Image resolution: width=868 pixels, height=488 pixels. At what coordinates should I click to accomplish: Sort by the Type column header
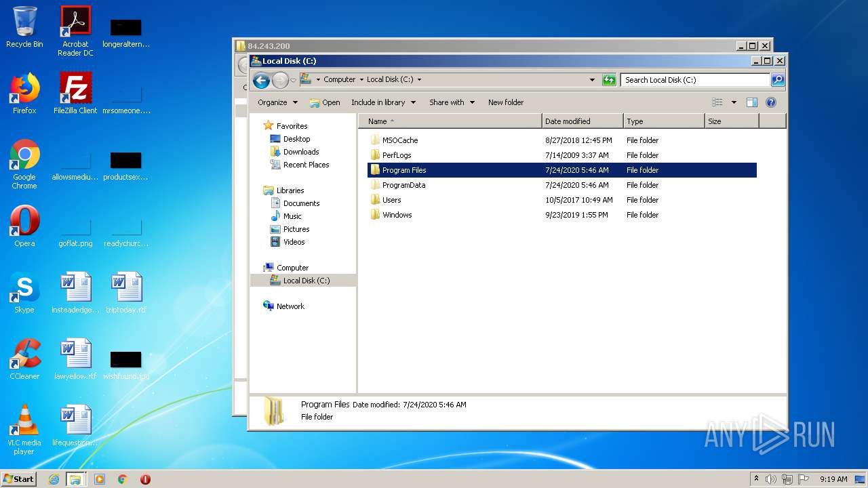pyautogui.click(x=664, y=121)
